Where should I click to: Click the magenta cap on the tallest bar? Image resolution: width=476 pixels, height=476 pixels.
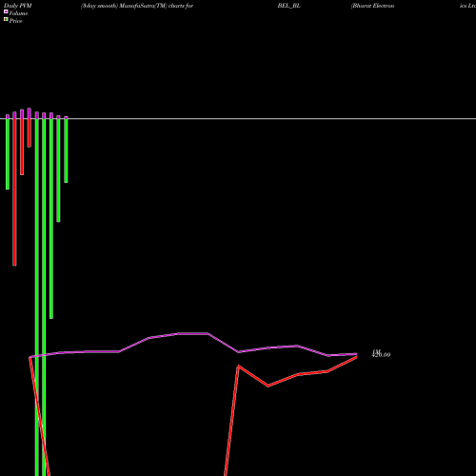(30, 113)
